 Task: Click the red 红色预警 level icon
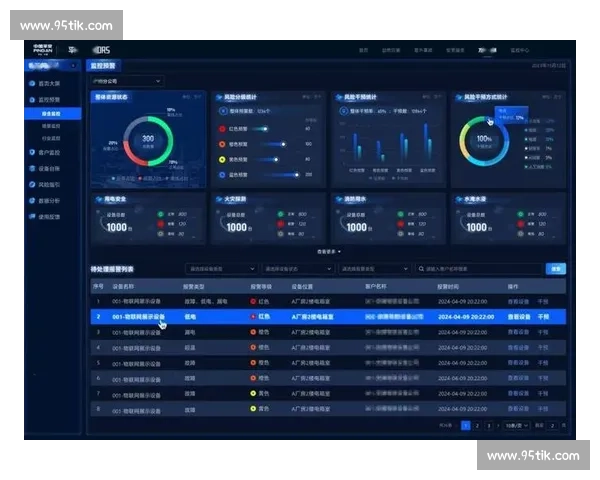pos(221,129)
